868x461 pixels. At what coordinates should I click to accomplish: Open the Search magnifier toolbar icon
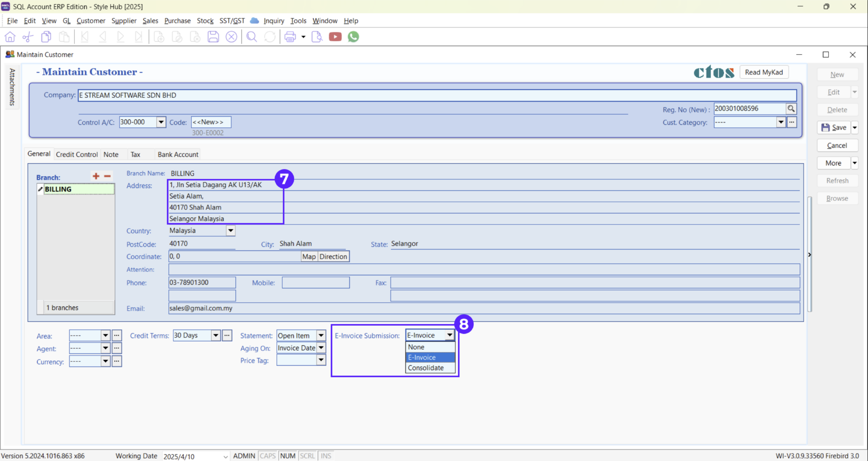pos(251,37)
